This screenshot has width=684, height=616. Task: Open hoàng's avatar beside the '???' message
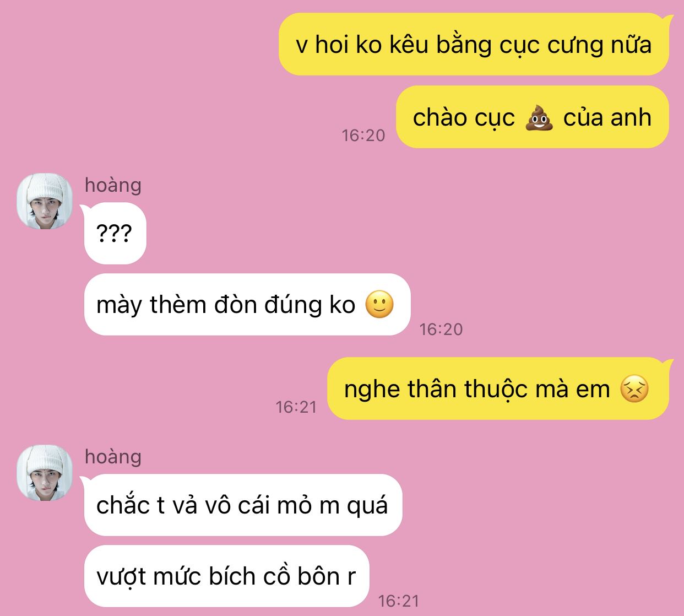(x=45, y=201)
